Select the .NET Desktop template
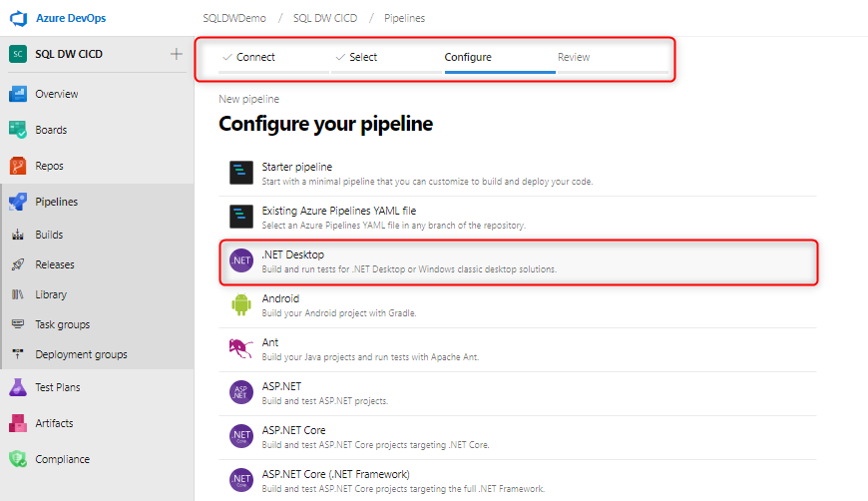This screenshot has width=868, height=501. coord(518,261)
